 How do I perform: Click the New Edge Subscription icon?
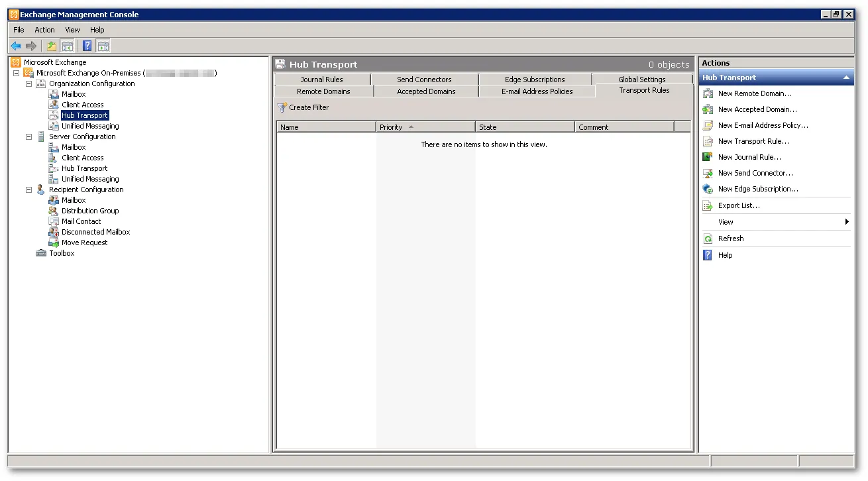click(x=708, y=189)
